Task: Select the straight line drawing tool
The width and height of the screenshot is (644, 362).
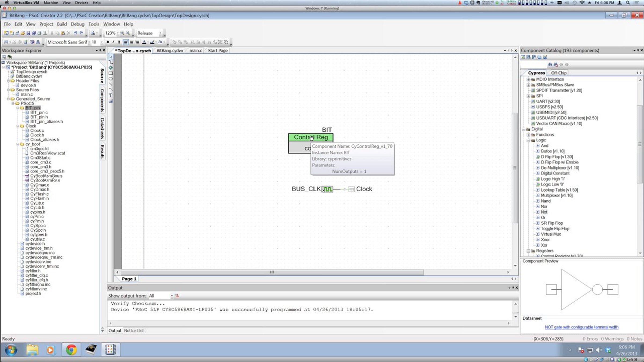Action: [111, 84]
